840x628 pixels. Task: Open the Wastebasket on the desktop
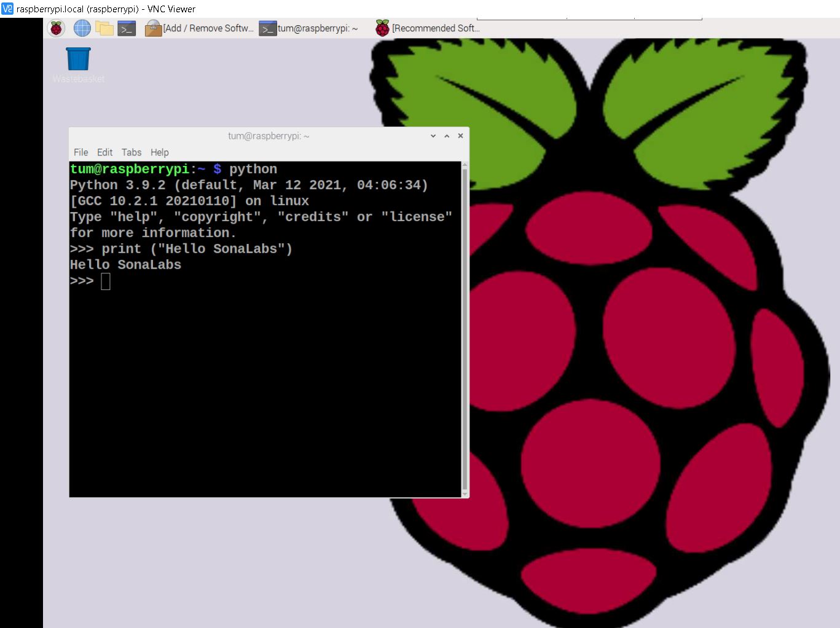click(78, 60)
